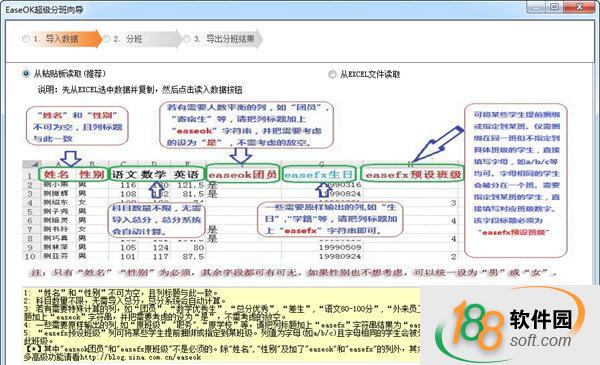Click the up arrow under easefx生日 header
The image size is (600, 365).
(x=324, y=190)
